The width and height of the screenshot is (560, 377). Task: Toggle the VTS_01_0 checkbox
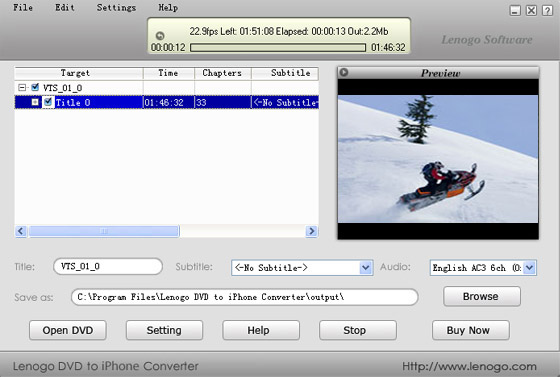tap(35, 87)
